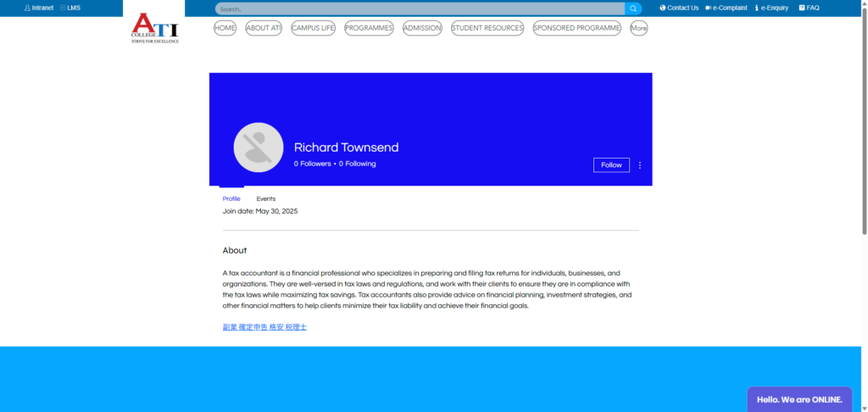Screen dimensions: 868x412
Task: Open the e-Complaint link
Action: coord(726,8)
